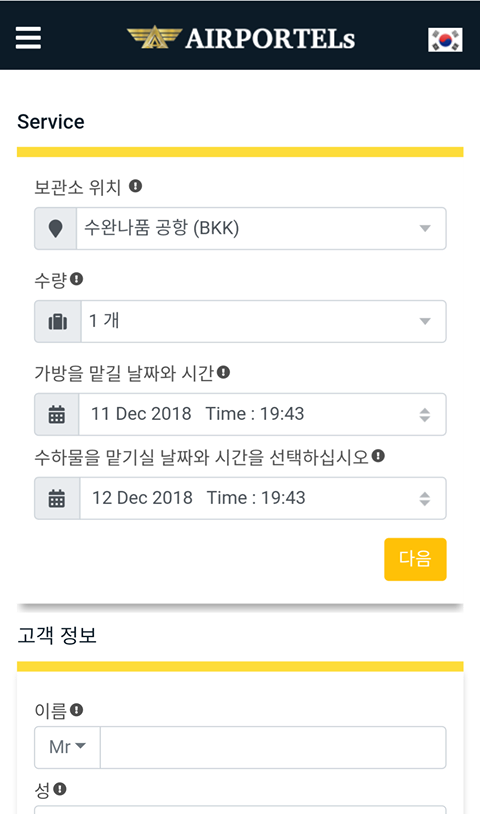Click calendar icon beside 11 Dec 2018
Viewport: 480px width, 814px height.
[57, 414]
